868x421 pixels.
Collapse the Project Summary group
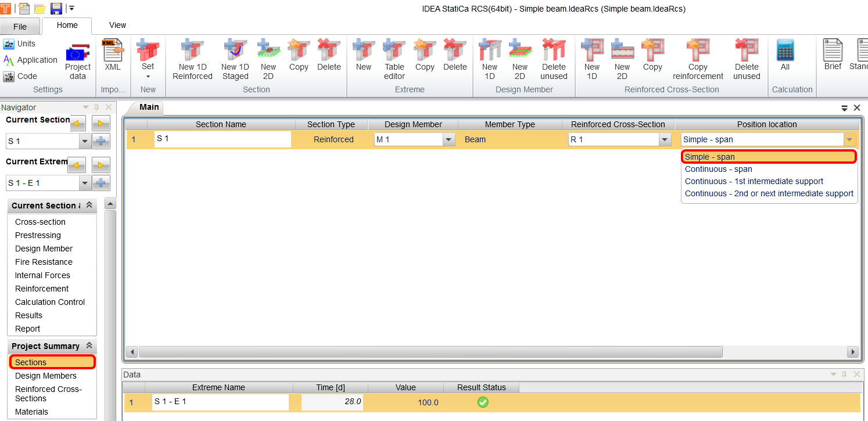[89, 346]
